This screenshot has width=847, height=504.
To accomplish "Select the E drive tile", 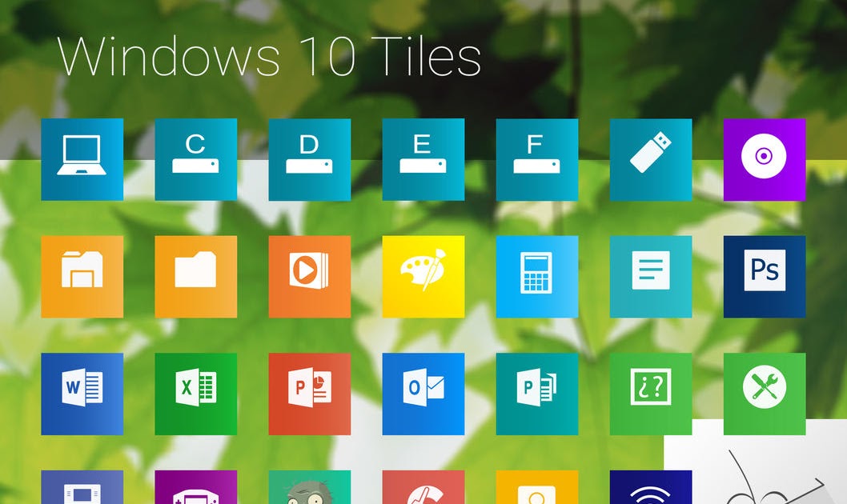I will pyautogui.click(x=423, y=159).
